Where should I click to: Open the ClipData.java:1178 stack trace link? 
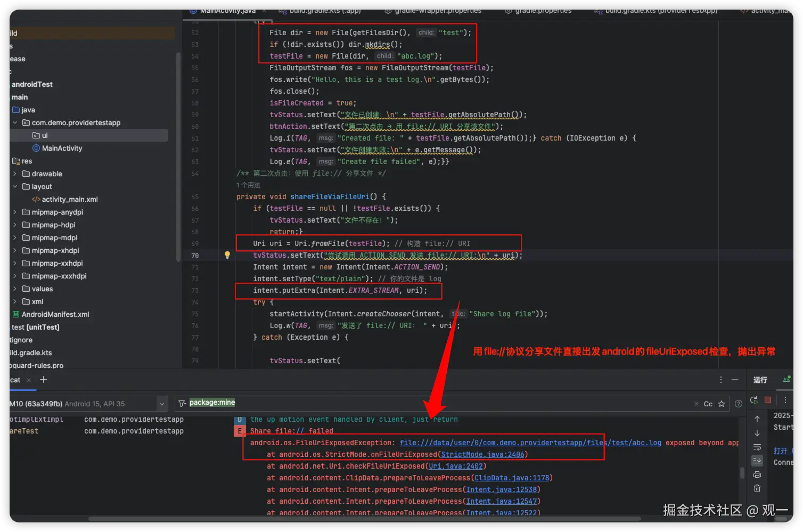click(512, 478)
